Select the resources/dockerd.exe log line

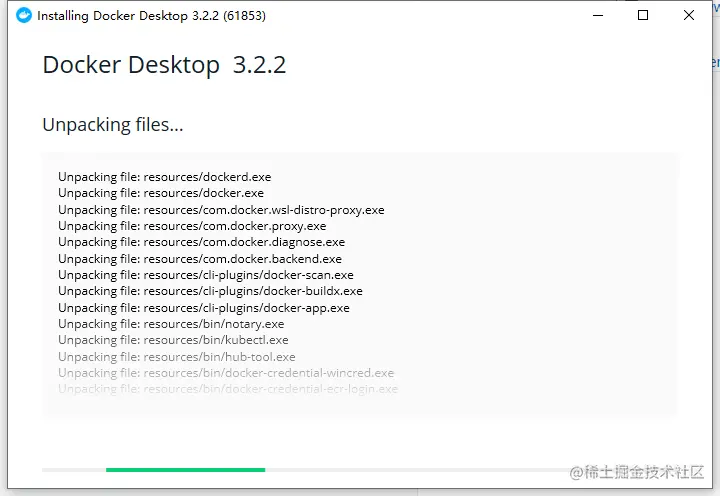tap(164, 177)
